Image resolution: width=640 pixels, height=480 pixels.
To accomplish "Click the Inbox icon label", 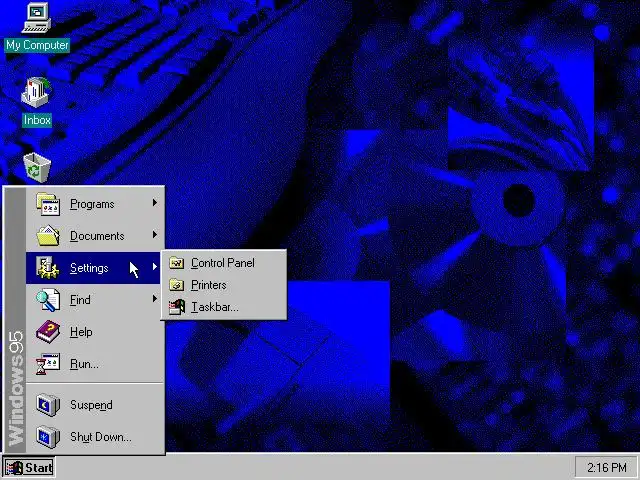I will (37, 120).
